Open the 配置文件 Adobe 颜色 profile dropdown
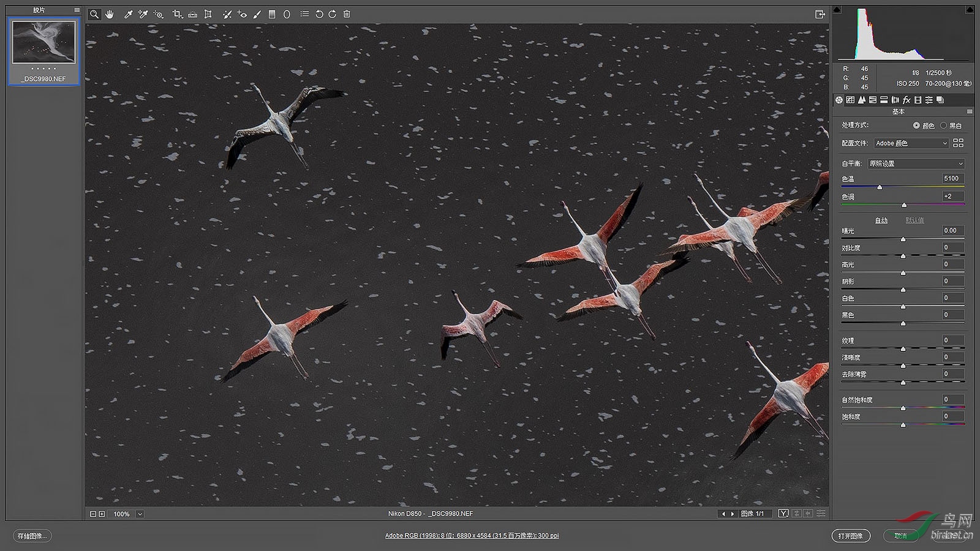This screenshot has height=551, width=980. pos(911,143)
